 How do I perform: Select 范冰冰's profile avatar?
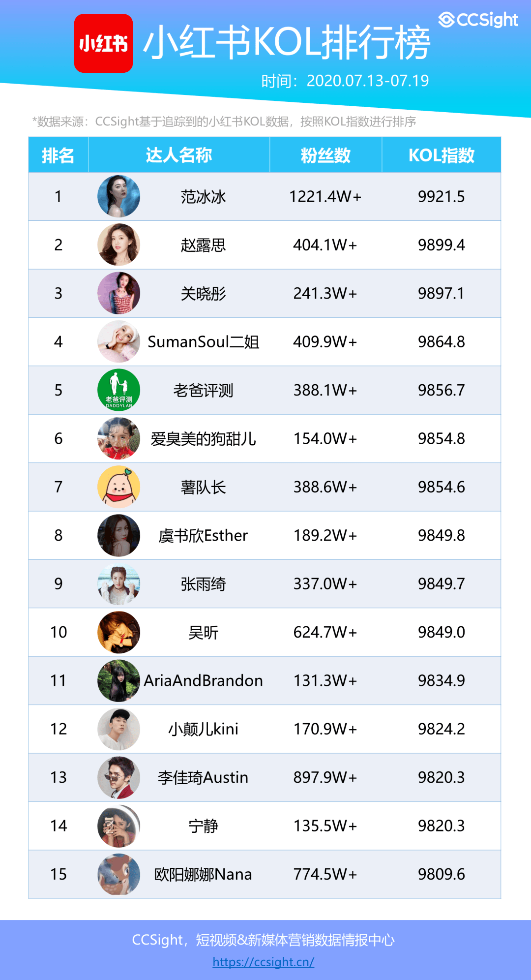click(118, 196)
